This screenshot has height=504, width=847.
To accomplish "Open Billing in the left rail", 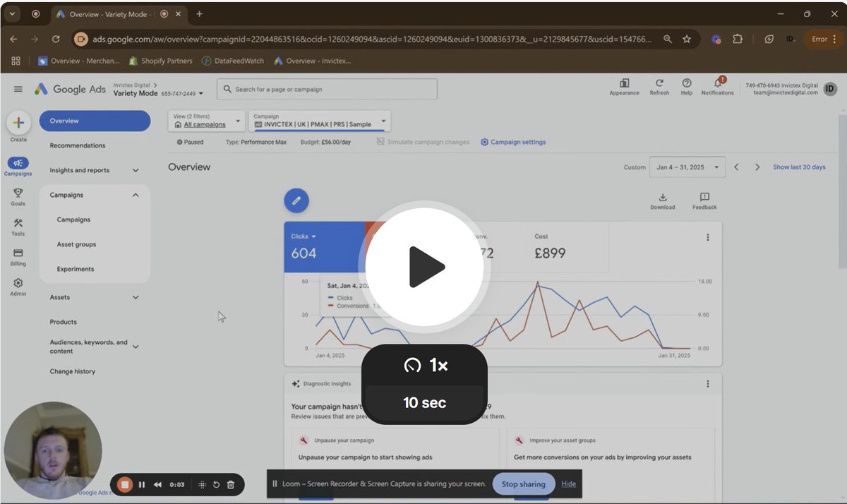I will (18, 257).
